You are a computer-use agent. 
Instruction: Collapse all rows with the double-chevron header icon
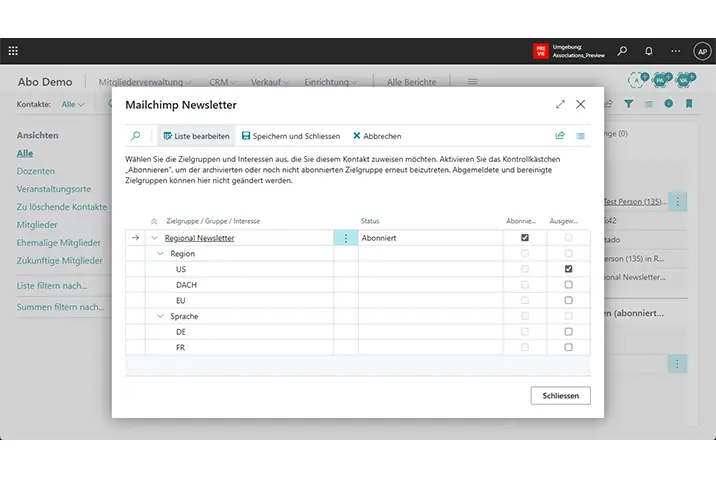(x=154, y=221)
